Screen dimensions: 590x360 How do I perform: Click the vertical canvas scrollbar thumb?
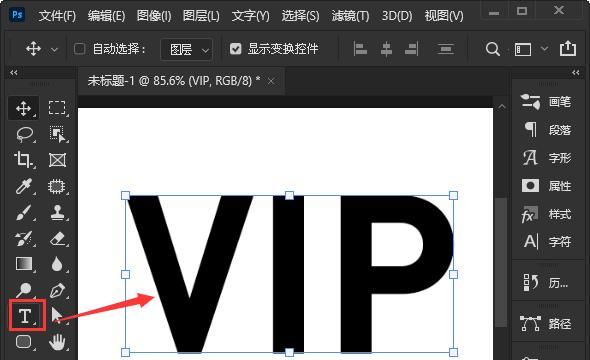click(501, 262)
